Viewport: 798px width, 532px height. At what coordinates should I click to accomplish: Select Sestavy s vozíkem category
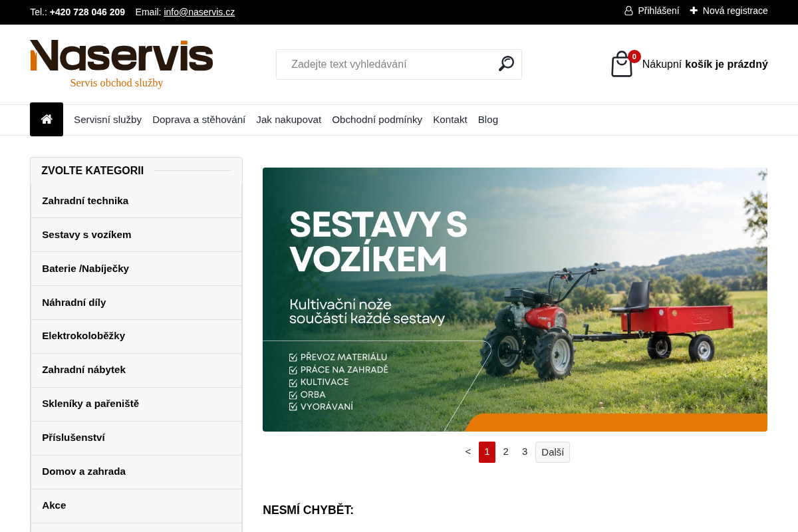136,235
